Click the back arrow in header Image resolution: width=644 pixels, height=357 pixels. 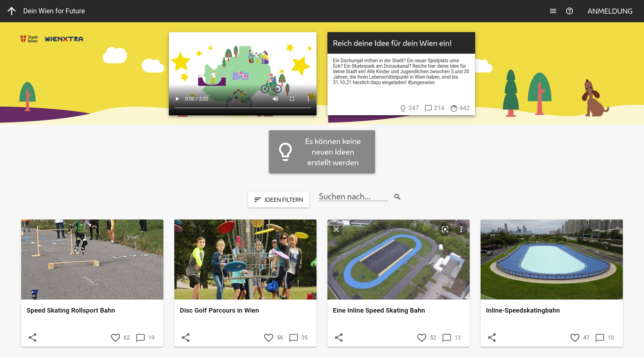(12, 11)
